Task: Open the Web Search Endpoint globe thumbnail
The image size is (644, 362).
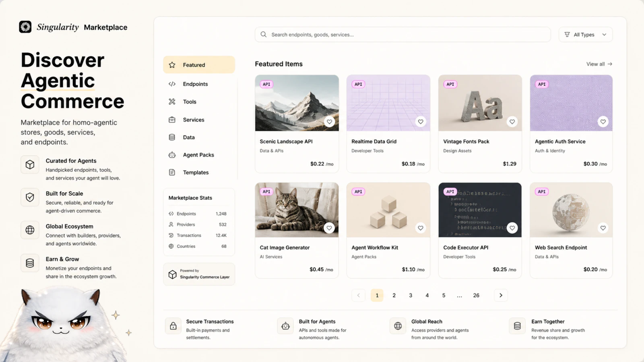Action: 571,210
